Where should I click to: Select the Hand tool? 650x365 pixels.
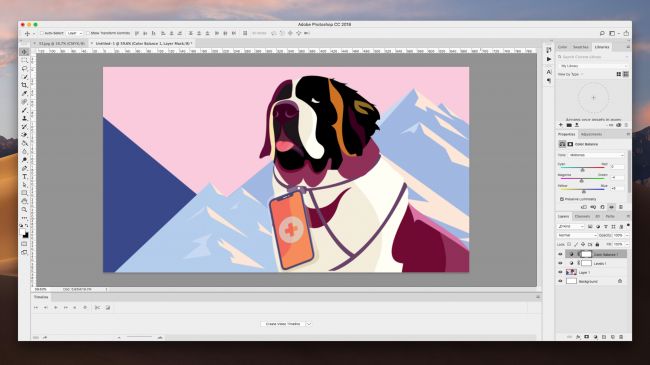pyautogui.click(x=24, y=202)
